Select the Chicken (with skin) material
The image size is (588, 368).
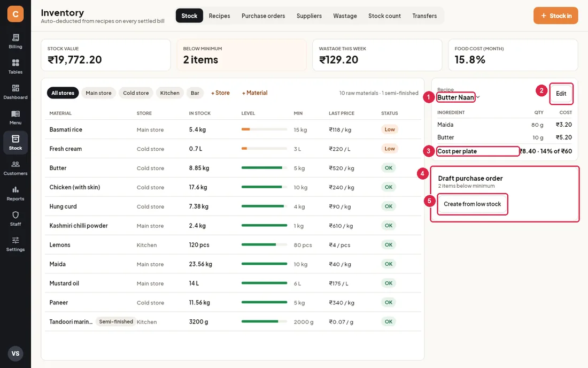(x=75, y=187)
